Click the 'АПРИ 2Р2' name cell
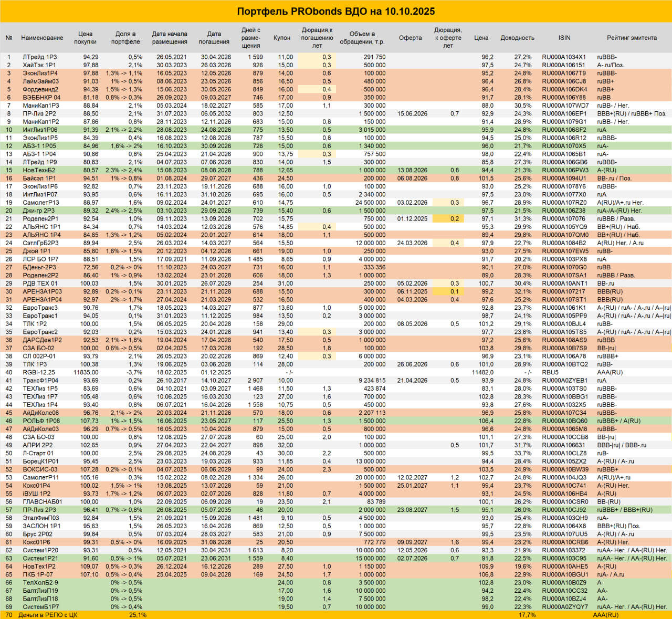The image size is (672, 619). tap(38, 445)
